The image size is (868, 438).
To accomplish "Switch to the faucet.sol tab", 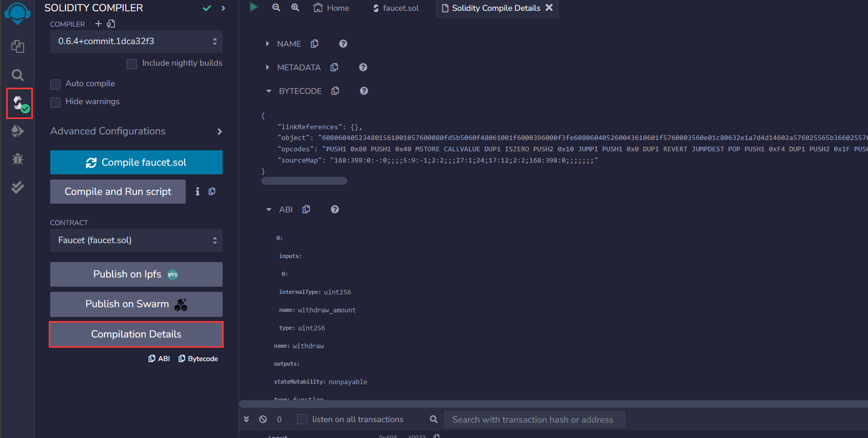I will tap(396, 8).
